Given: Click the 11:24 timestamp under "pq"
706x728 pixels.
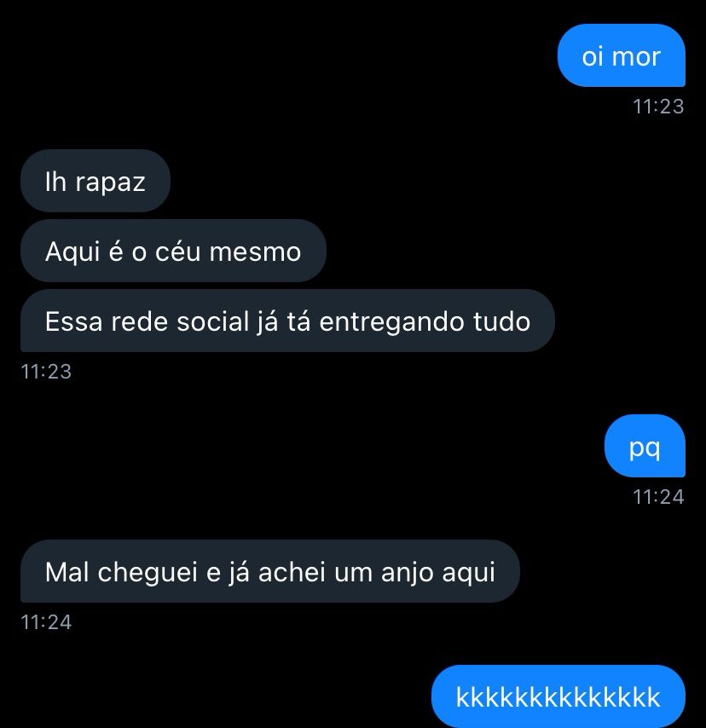Looking at the screenshot, I should [x=658, y=497].
